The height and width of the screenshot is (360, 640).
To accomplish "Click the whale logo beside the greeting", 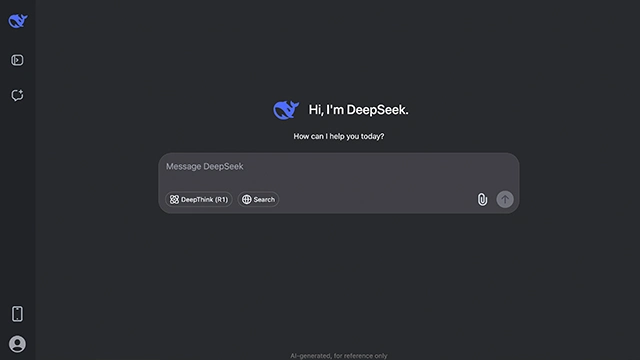I will point(286,110).
